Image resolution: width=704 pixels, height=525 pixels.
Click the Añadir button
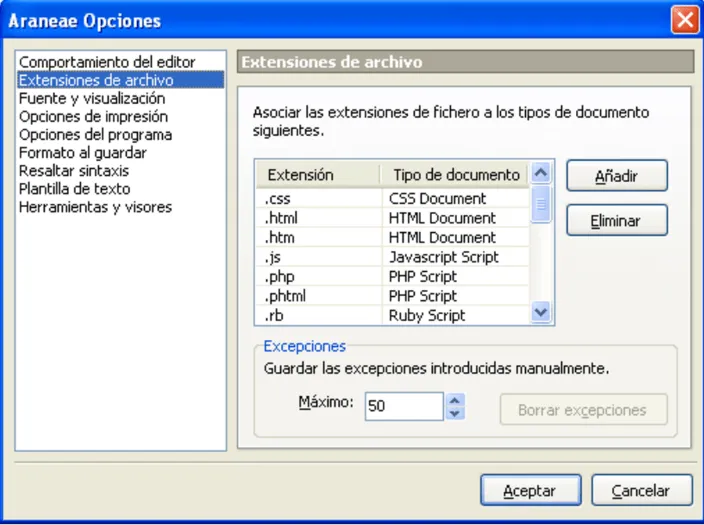617,176
